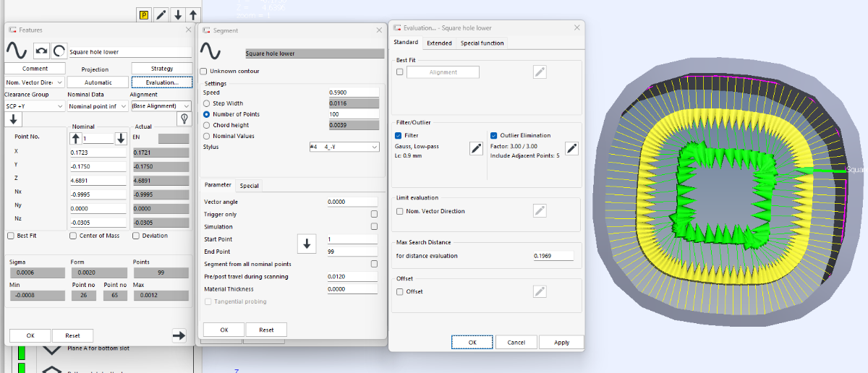Click right arrow icon at Features bottom

(179, 335)
